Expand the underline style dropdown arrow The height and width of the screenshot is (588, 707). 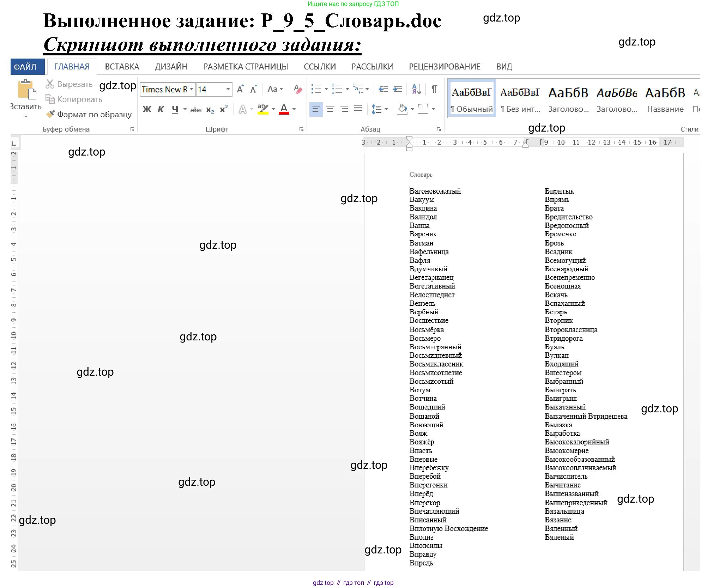[185, 109]
